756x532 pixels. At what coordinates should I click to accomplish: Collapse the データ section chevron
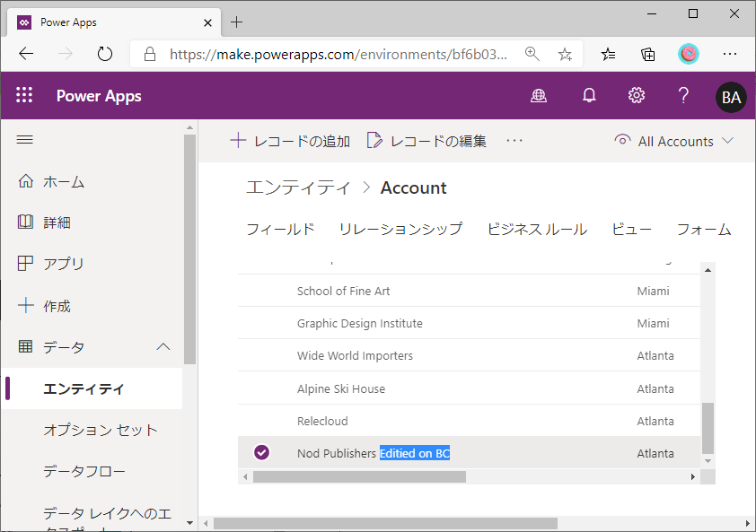coord(163,346)
